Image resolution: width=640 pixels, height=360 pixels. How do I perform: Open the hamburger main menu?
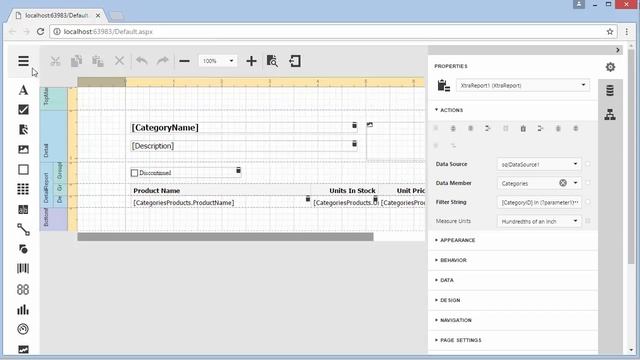point(23,61)
